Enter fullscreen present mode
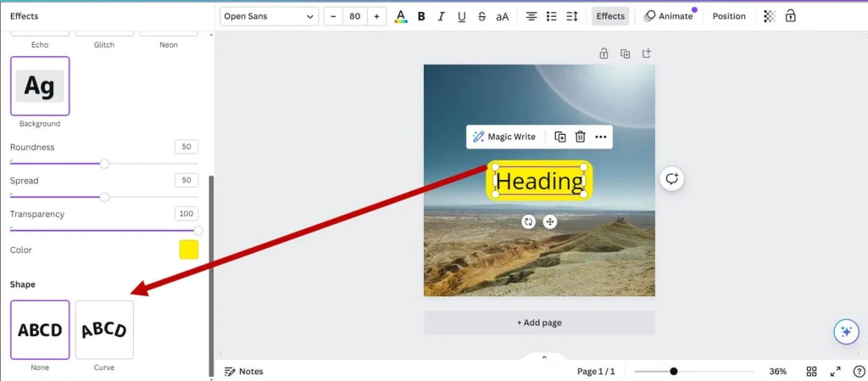868x381 pixels. coord(835,372)
